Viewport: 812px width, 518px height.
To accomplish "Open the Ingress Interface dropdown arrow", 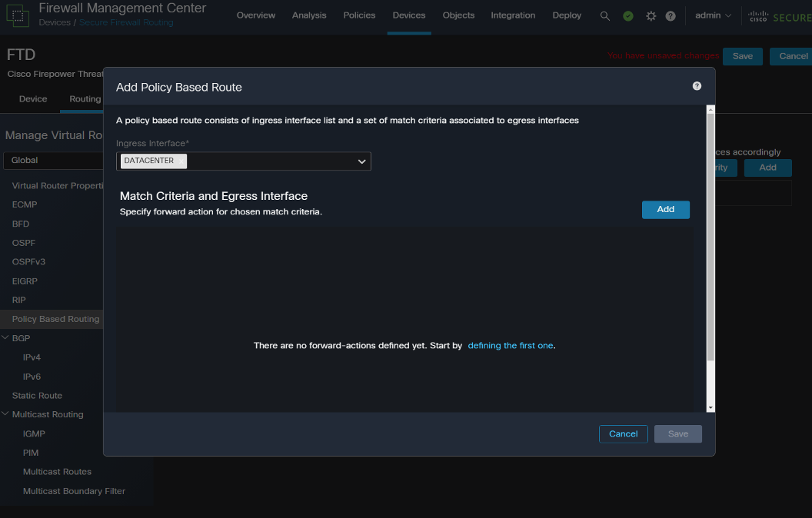I will pos(361,161).
